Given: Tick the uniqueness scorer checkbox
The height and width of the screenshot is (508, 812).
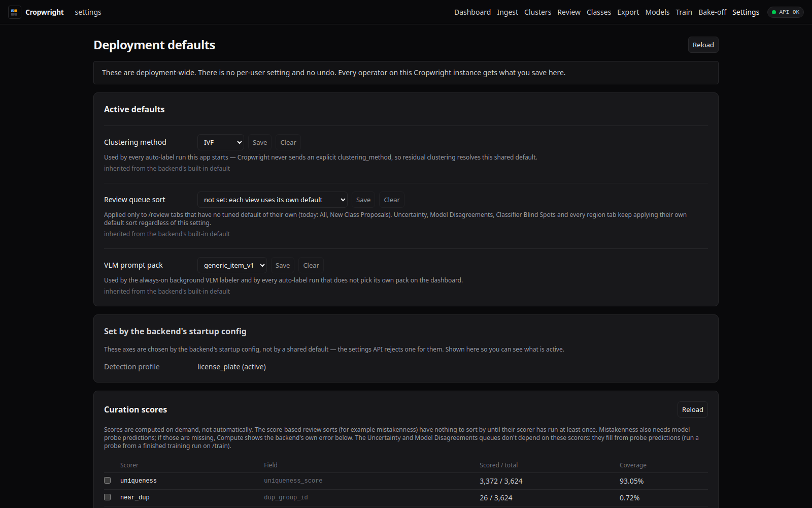Looking at the screenshot, I should (107, 481).
